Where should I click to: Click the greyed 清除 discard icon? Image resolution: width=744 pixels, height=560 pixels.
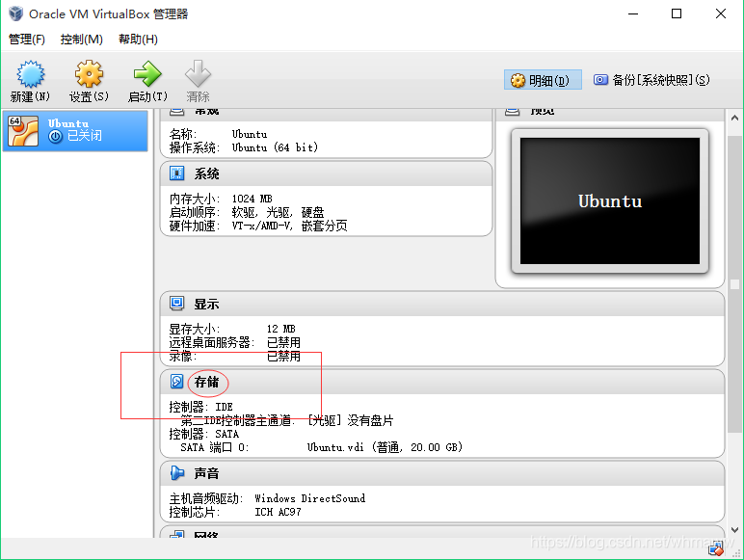pyautogui.click(x=198, y=74)
